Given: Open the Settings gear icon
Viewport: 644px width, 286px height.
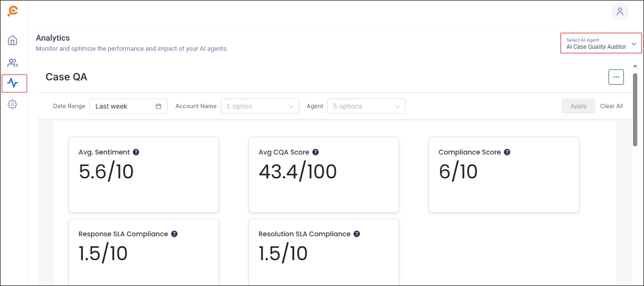Looking at the screenshot, I should (12, 104).
